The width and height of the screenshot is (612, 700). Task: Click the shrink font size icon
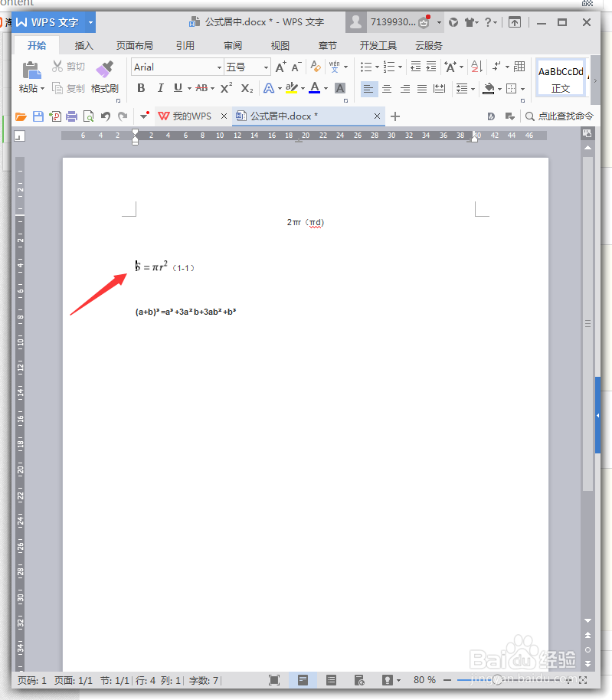pos(296,67)
